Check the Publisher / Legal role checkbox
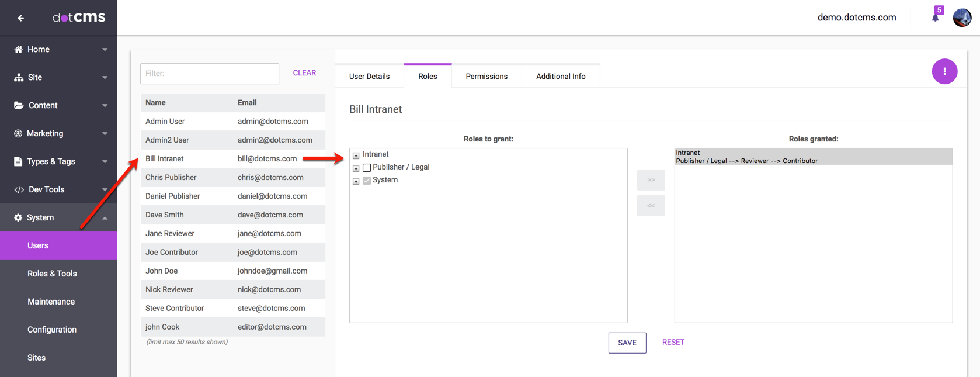This screenshot has height=377, width=980. [x=367, y=168]
